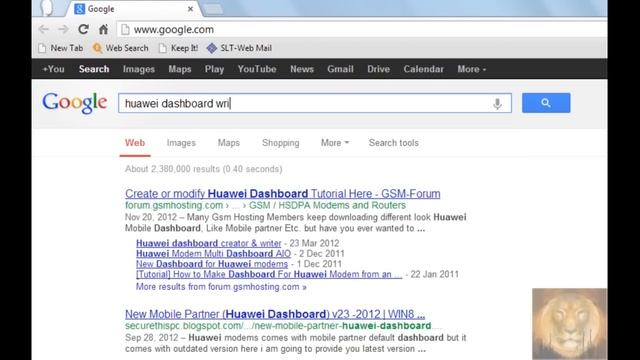Focus the www.google.com address bar

363,29
